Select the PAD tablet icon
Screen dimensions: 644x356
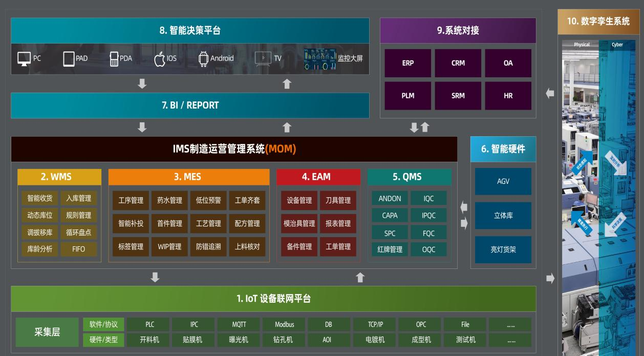tap(69, 58)
